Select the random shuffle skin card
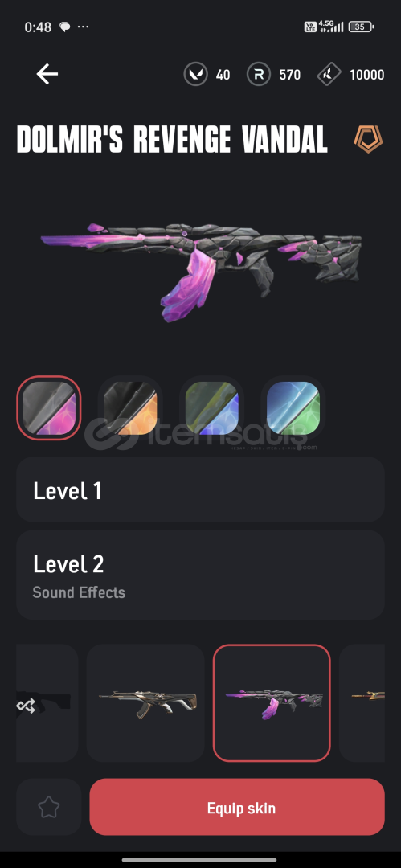401x868 pixels. tap(47, 703)
